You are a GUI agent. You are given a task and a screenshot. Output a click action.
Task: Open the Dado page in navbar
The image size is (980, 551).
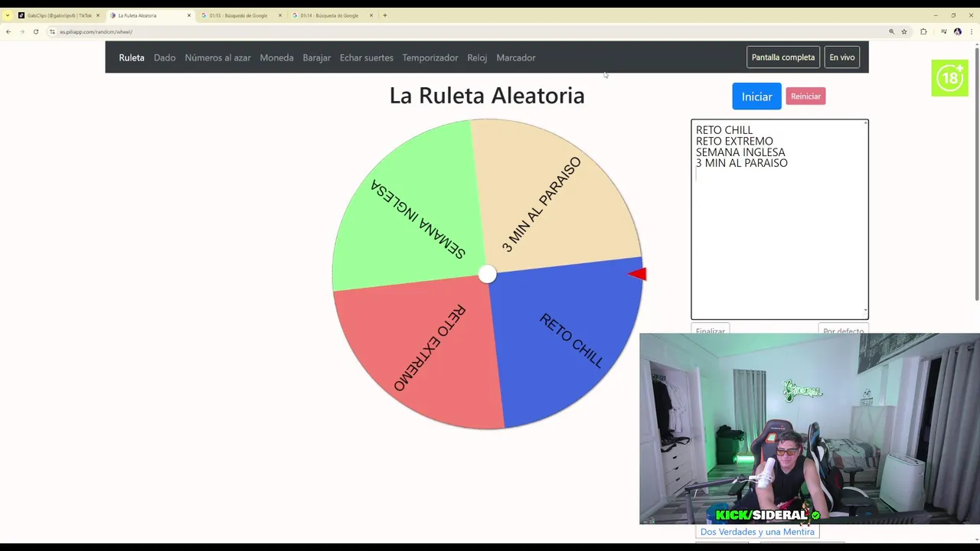[165, 57]
